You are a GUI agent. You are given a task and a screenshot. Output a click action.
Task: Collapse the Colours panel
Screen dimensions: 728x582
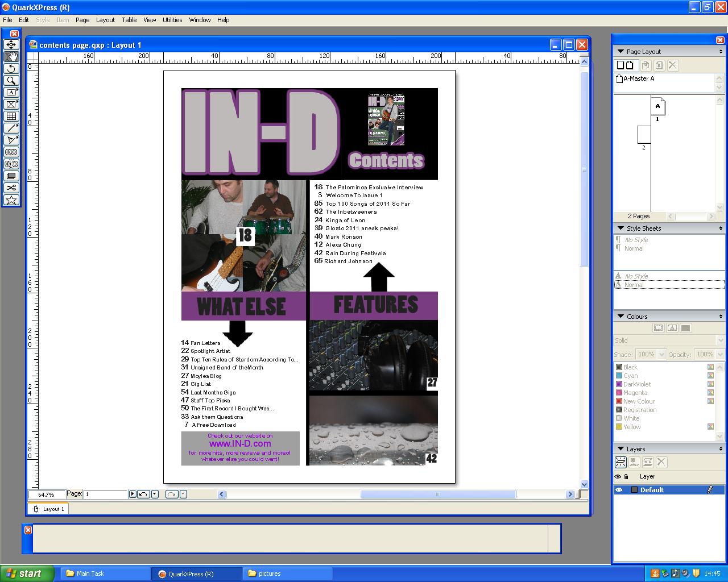tap(621, 317)
